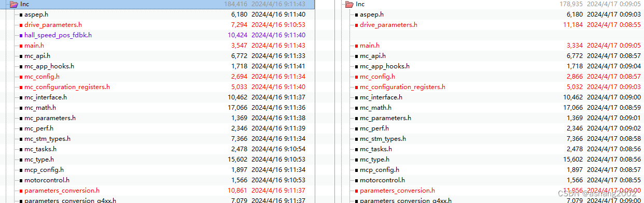Collapse the Inc folder name in left pane
The image size is (644, 203).
coord(25,4)
